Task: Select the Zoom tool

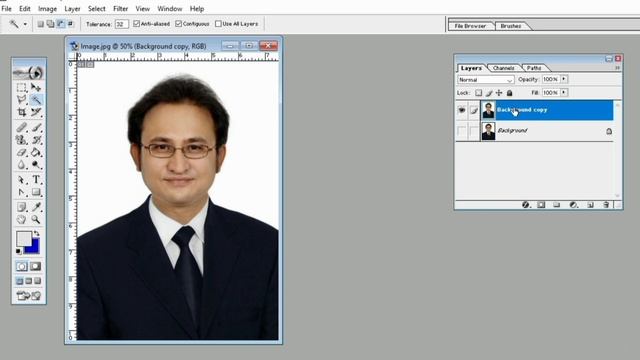Action: coord(36,220)
